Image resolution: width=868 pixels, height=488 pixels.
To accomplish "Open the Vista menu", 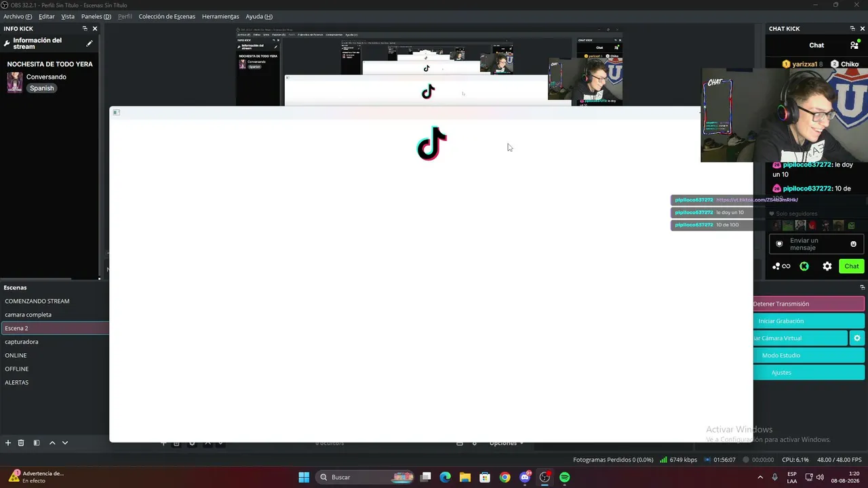I will tap(68, 16).
